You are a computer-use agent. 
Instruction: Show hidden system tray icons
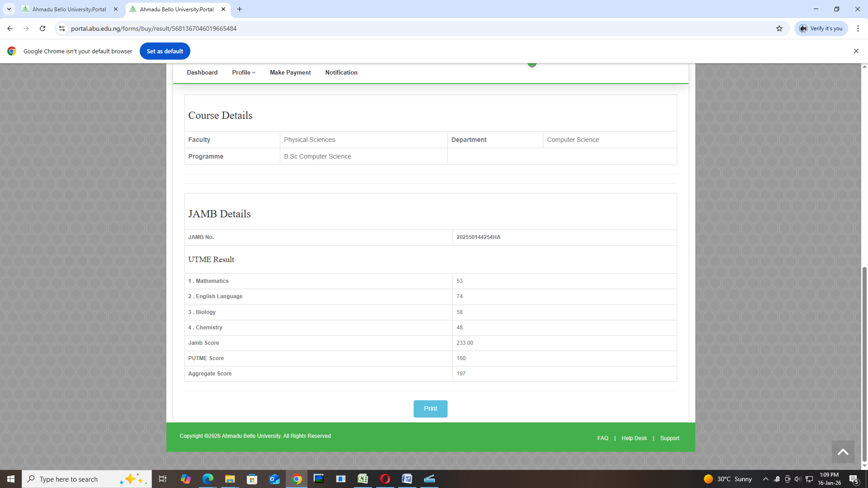coord(765,479)
